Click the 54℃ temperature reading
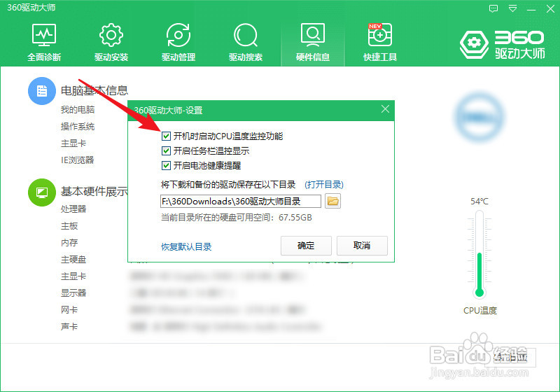This screenshot has height=392, width=560. pos(479,202)
